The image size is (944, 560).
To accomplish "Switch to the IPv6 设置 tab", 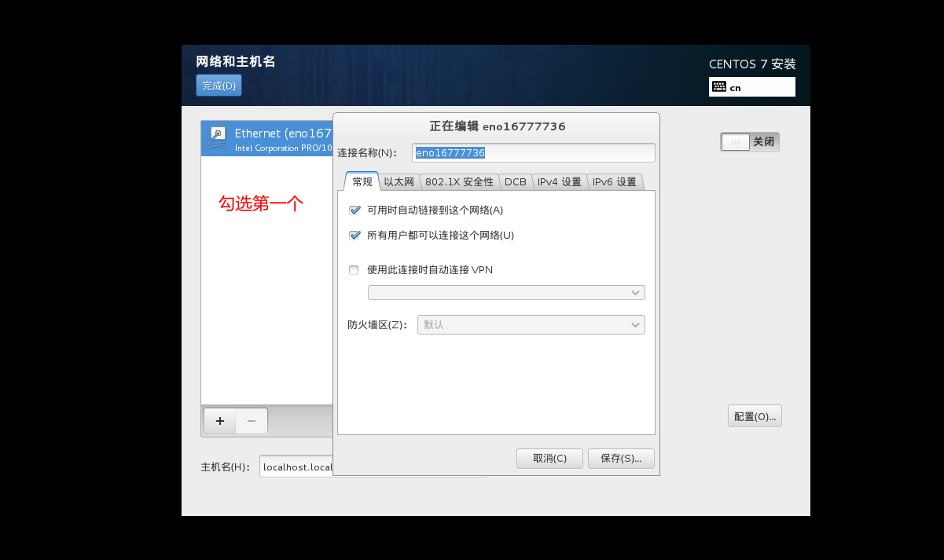I will point(615,181).
